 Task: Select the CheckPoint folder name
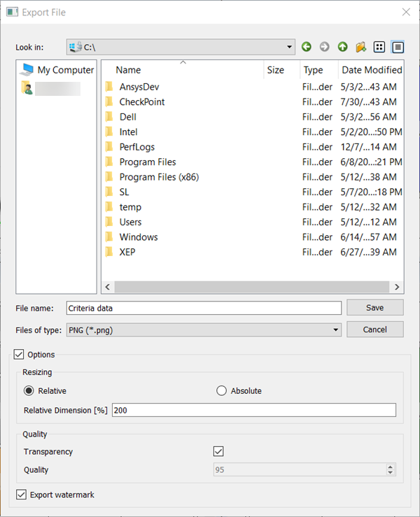(x=142, y=101)
